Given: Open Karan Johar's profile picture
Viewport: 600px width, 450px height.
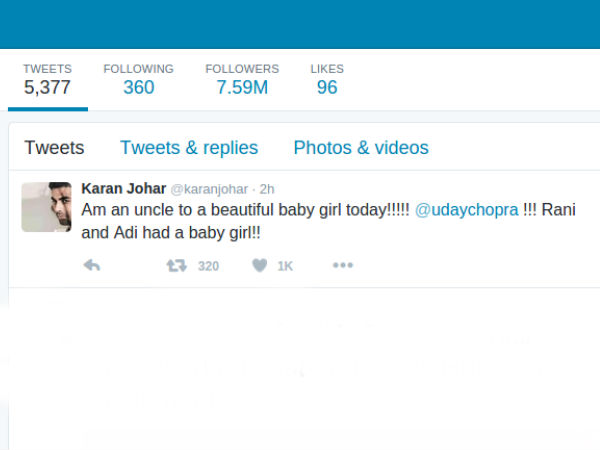Looking at the screenshot, I should tap(46, 207).
